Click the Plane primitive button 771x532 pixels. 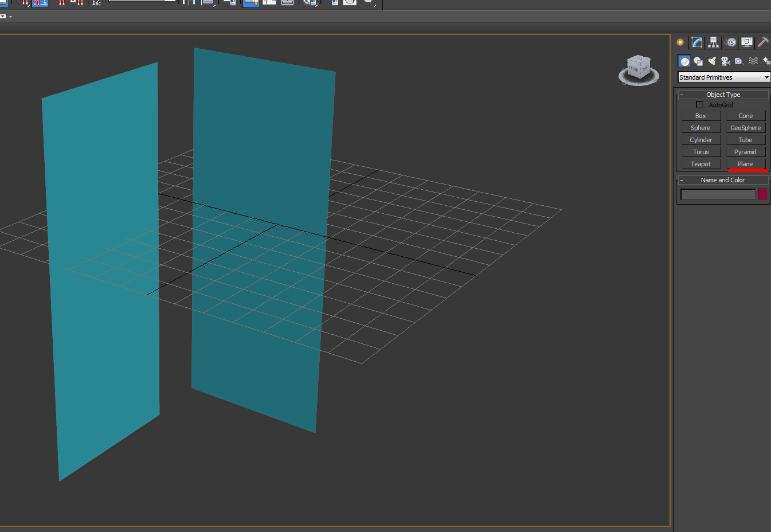point(745,164)
